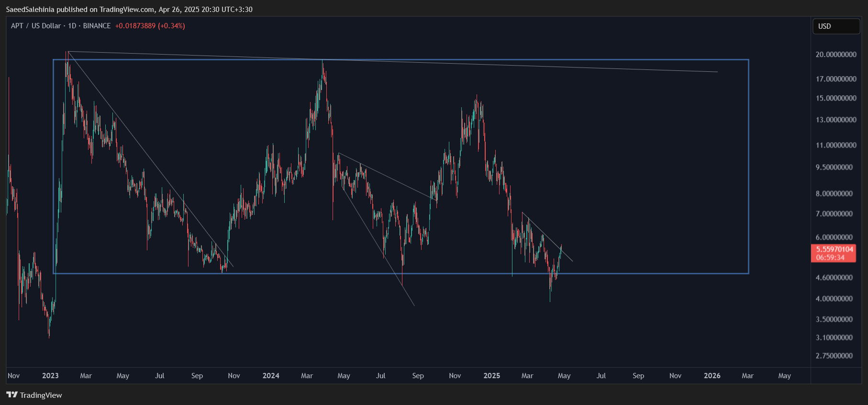Viewport: 868px width, 405px height.
Task: Click the 15.00000000 price axis label
Action: coord(836,98)
